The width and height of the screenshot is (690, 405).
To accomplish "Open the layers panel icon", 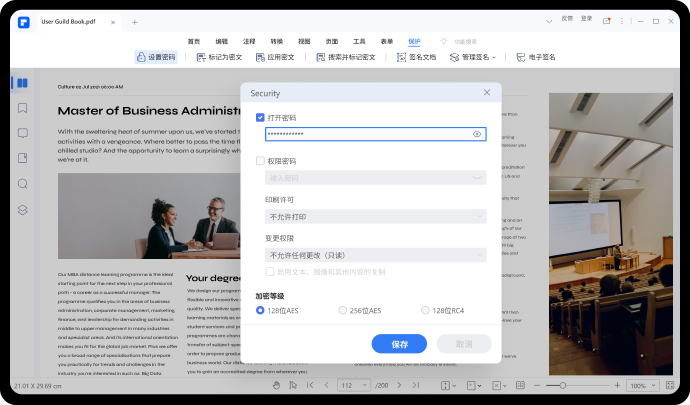I will click(22, 209).
